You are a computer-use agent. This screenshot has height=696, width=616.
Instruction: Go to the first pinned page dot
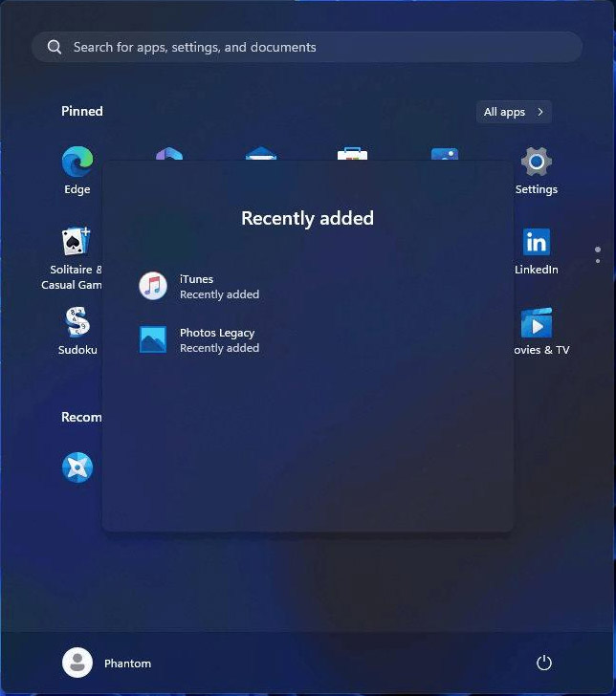pos(598,250)
